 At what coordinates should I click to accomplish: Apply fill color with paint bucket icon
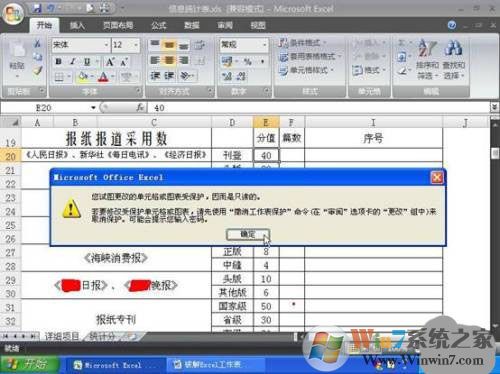coord(82,77)
